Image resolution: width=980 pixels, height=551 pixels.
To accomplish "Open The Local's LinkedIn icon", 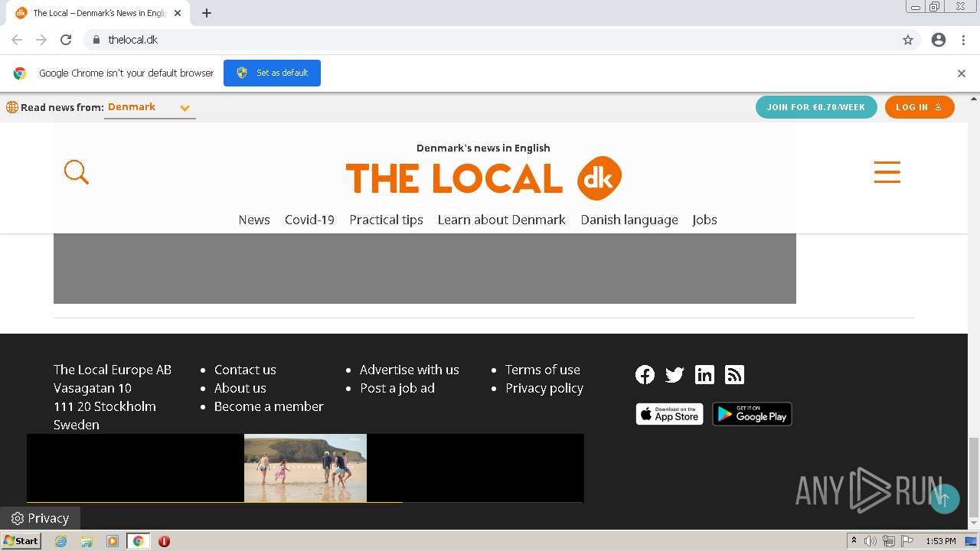I will pyautogui.click(x=704, y=374).
